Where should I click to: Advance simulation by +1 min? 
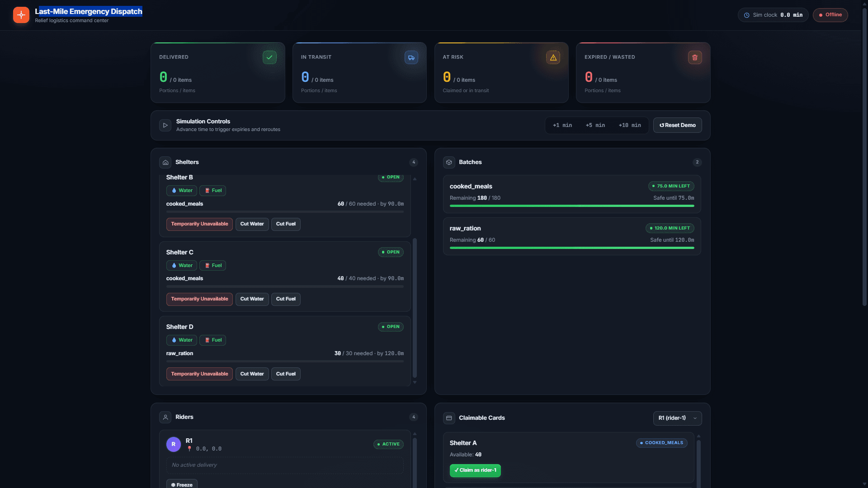[562, 125]
